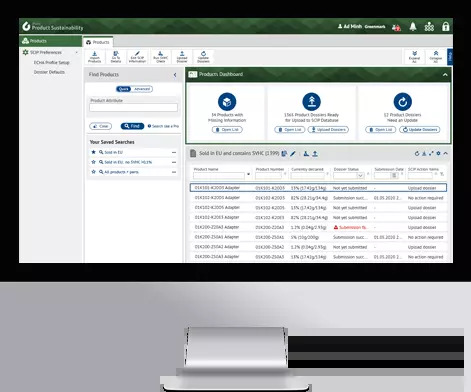Open list settings with the gear icon
This screenshot has width=471, height=392.
(x=438, y=153)
